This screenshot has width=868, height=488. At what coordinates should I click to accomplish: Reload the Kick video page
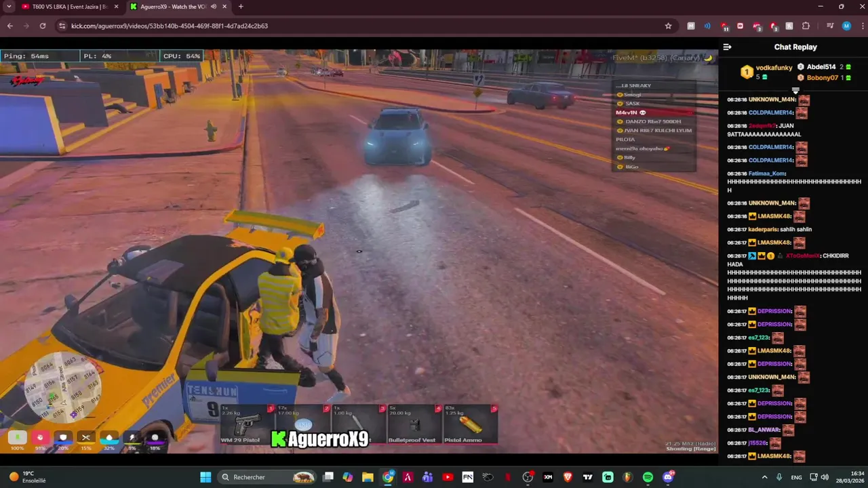42,26
